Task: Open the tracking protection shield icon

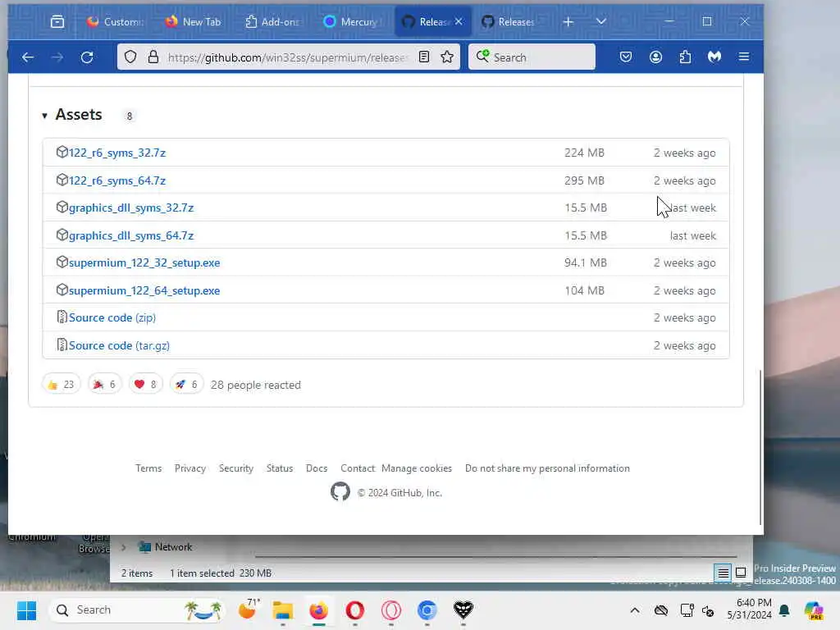Action: 130,57
